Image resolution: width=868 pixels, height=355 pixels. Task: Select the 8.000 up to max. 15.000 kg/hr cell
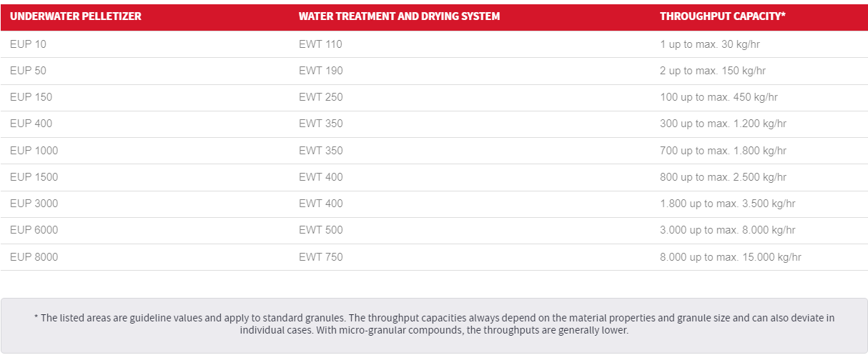[x=730, y=257]
